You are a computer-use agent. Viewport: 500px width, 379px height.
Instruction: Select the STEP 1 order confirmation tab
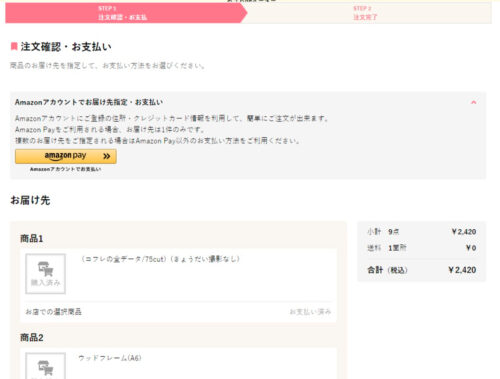[126, 13]
